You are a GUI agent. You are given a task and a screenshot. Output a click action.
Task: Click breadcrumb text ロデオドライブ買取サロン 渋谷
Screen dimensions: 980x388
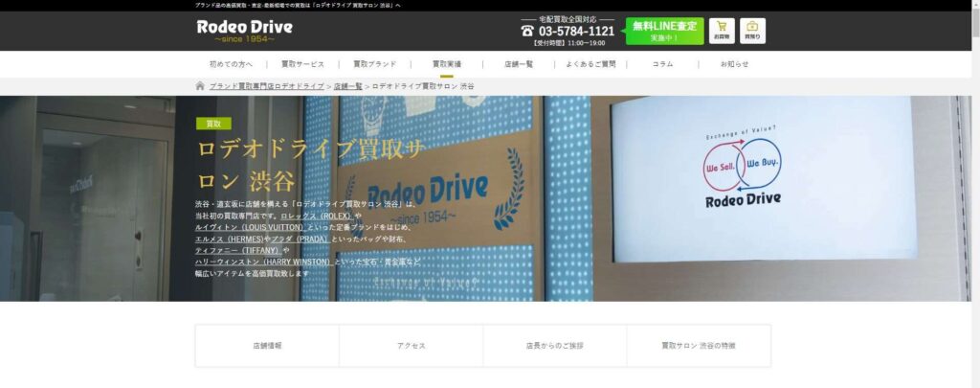[x=423, y=86]
